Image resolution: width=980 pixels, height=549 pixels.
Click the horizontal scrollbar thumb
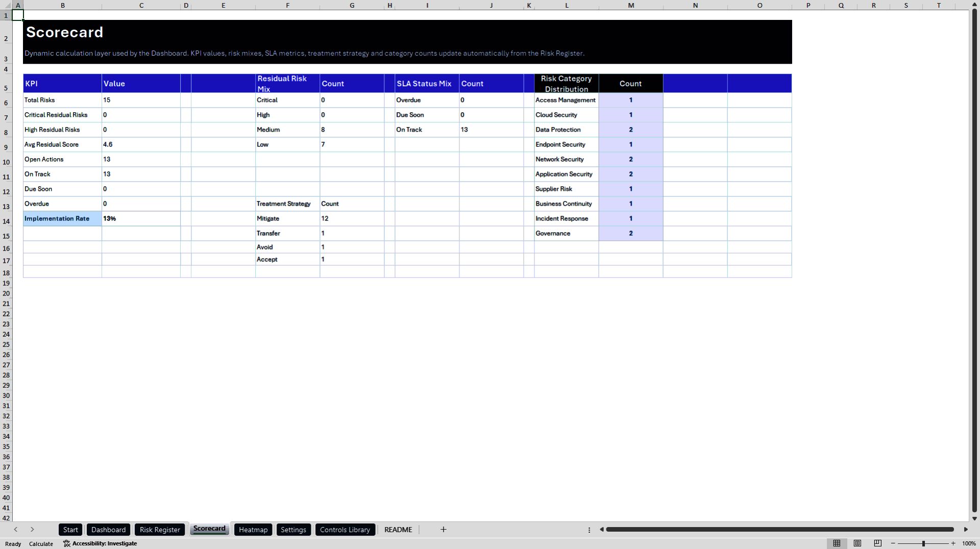point(780,530)
